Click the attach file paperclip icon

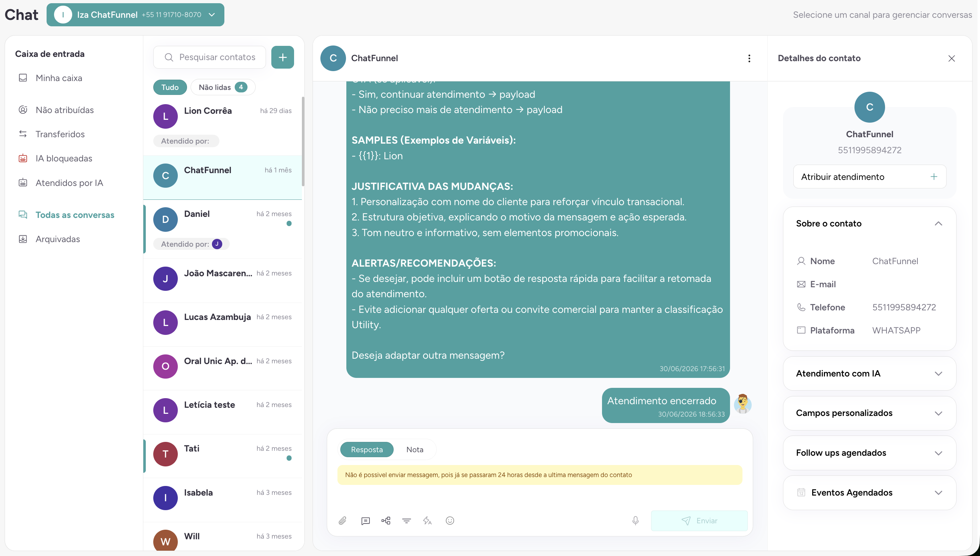click(342, 520)
